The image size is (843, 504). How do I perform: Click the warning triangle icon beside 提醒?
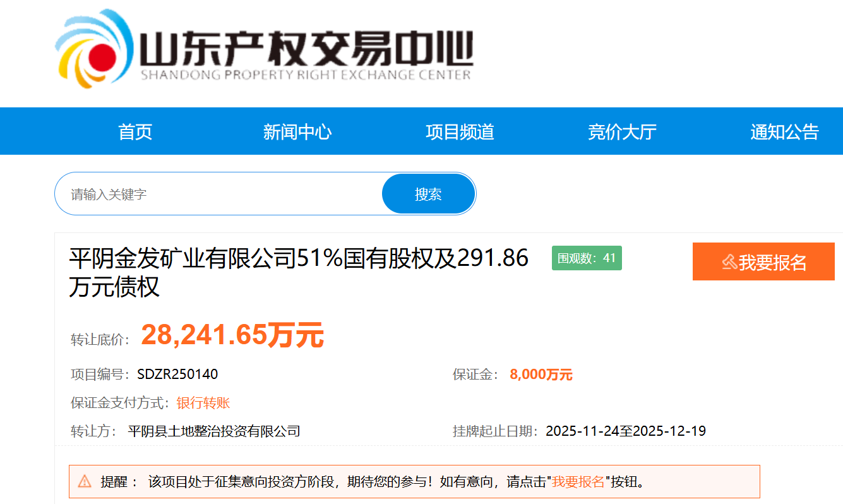point(85,482)
